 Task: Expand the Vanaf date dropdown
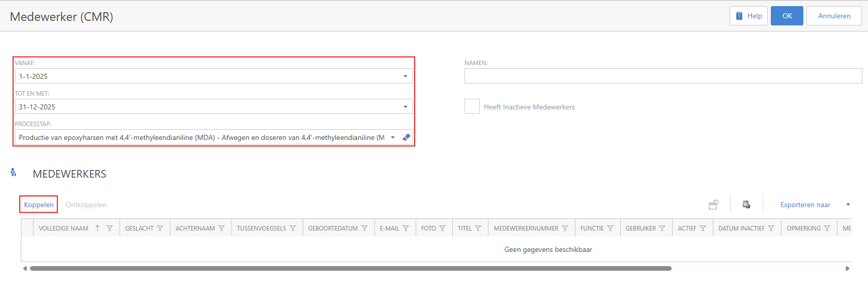[406, 76]
